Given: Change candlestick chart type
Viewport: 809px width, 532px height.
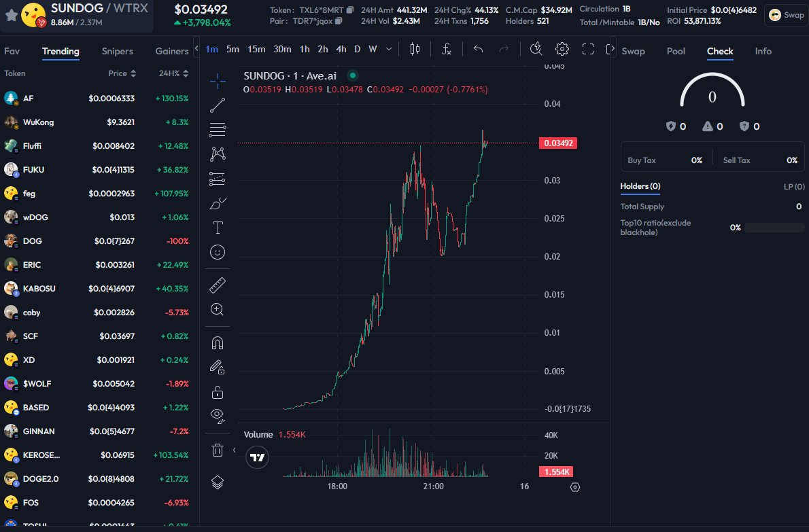Looking at the screenshot, I should (415, 49).
